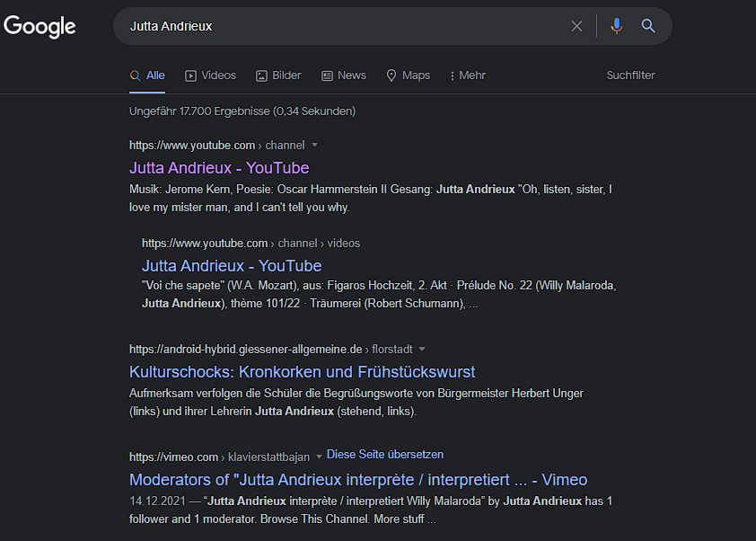
Task: Open the Videos search tab
Action: pos(210,75)
